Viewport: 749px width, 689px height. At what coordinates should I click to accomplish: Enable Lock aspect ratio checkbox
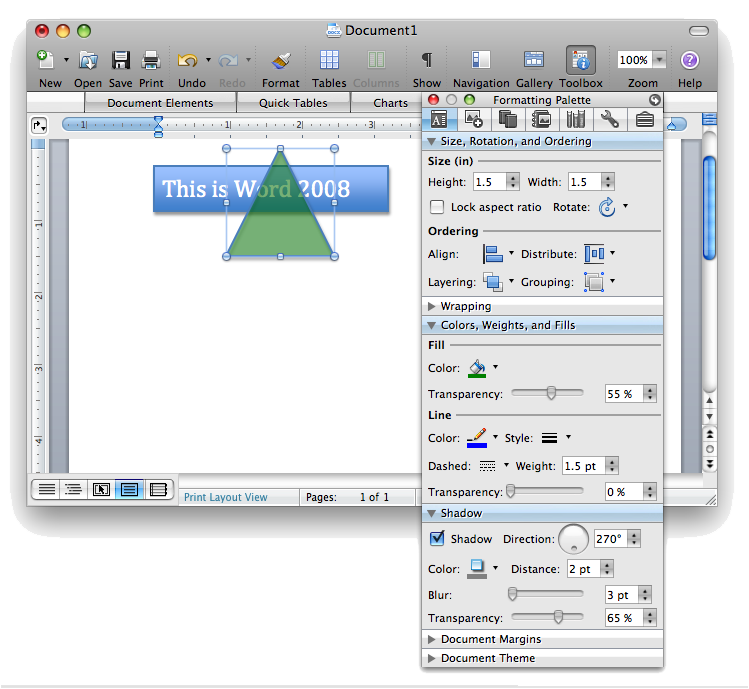coord(437,207)
